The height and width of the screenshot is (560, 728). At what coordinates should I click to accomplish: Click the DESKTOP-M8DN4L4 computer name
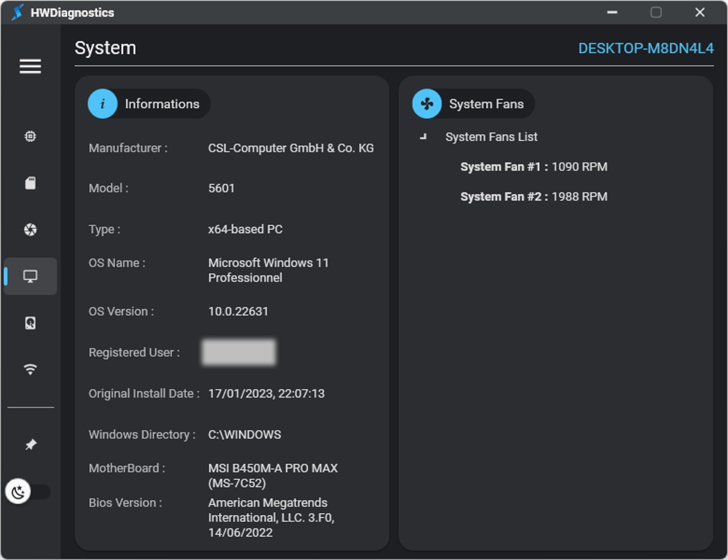coord(646,48)
